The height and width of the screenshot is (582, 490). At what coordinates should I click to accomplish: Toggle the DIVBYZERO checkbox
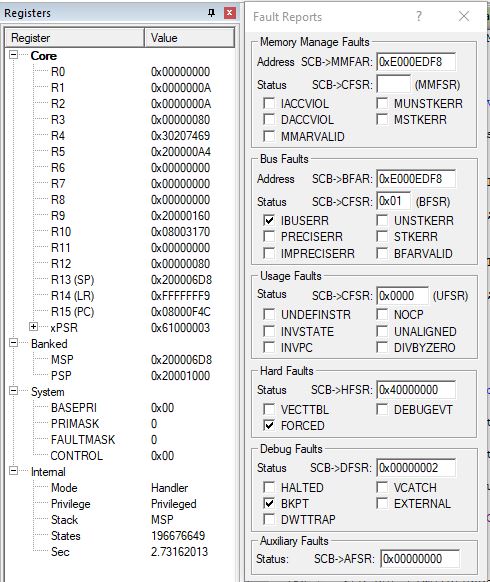tap(382, 347)
